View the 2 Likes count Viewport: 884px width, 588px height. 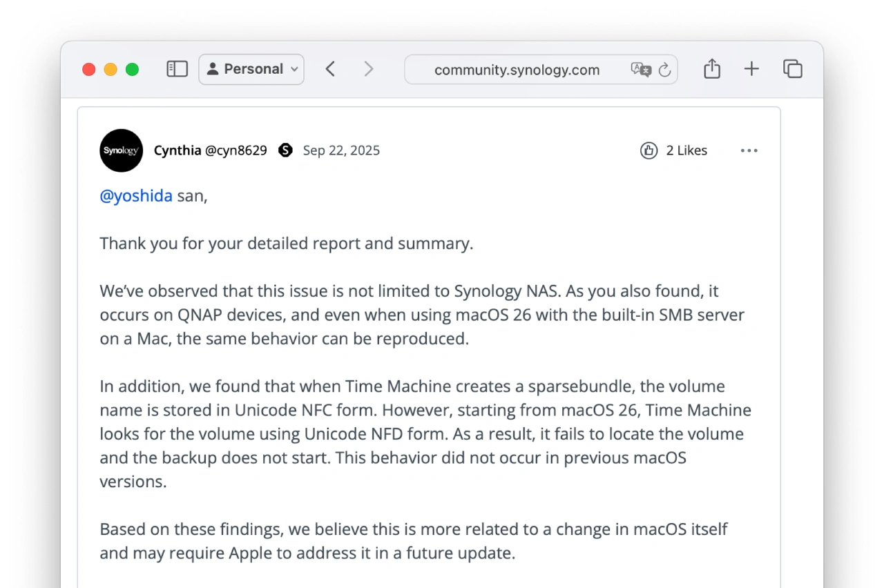(x=686, y=150)
